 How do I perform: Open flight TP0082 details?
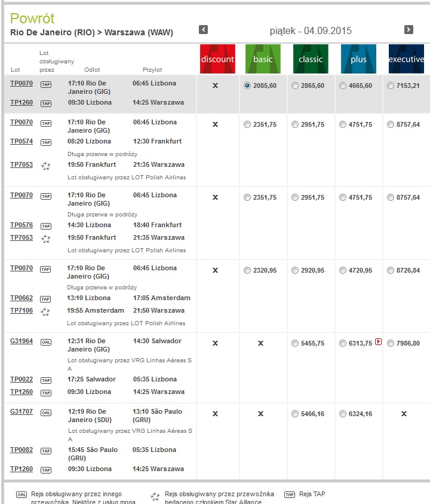click(22, 450)
